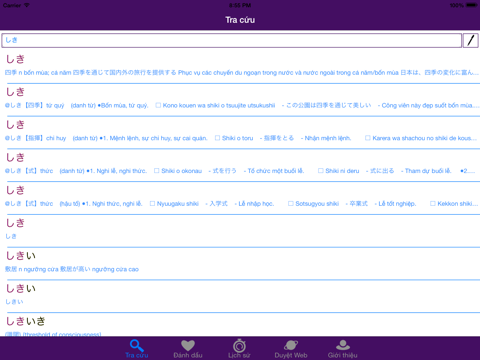The height and width of the screenshot is (360, 480).
Task: Open the しき entry about bốn mùa; cả năm
Action: tap(240, 66)
